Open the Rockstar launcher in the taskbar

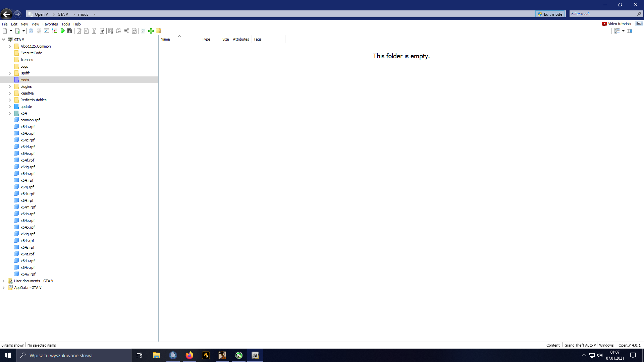tap(206, 355)
